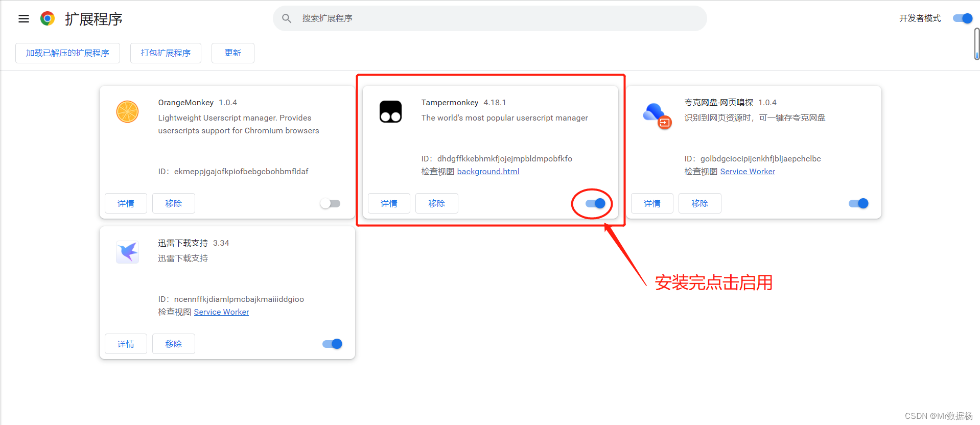Click the 扩展程序 page title
Screen dimensions: 980x425
click(x=94, y=19)
